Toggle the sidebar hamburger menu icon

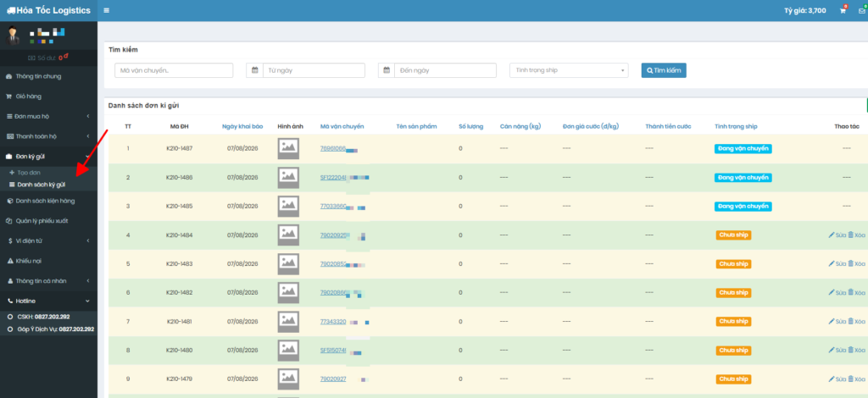pyautogui.click(x=106, y=10)
